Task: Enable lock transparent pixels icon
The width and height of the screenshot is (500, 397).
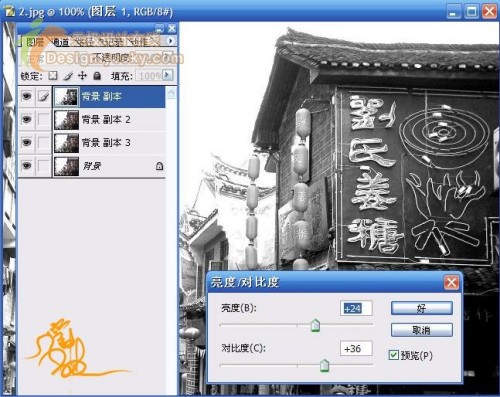Action: tap(53, 76)
